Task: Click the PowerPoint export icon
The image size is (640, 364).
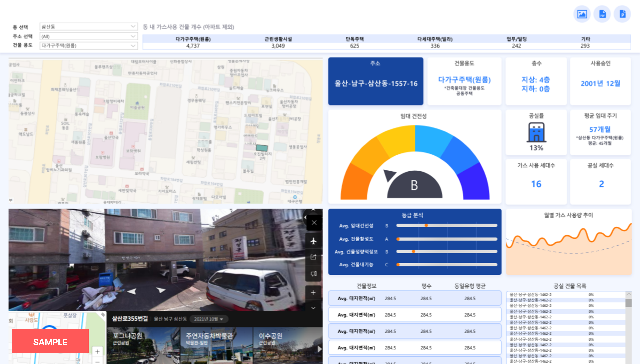Action: tap(622, 14)
